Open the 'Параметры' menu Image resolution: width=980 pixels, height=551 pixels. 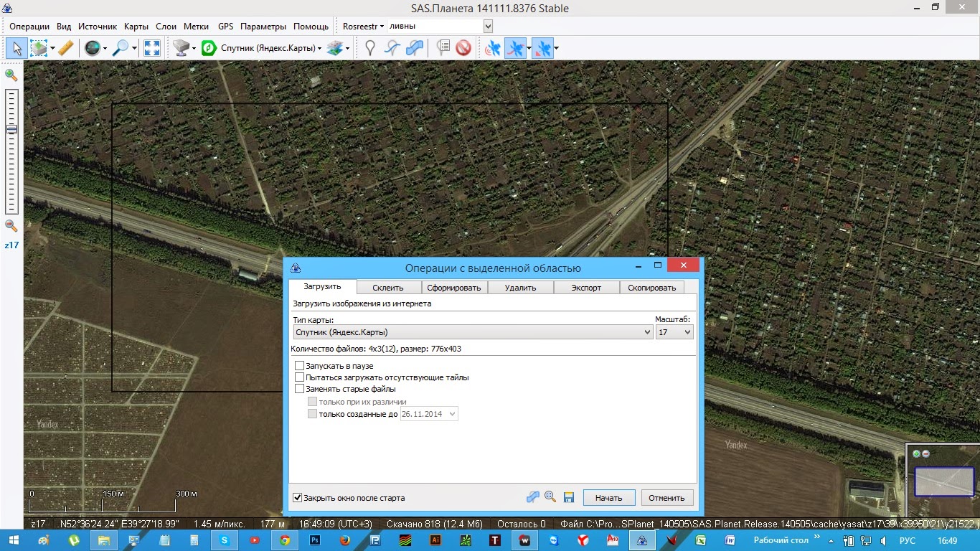[x=263, y=26]
